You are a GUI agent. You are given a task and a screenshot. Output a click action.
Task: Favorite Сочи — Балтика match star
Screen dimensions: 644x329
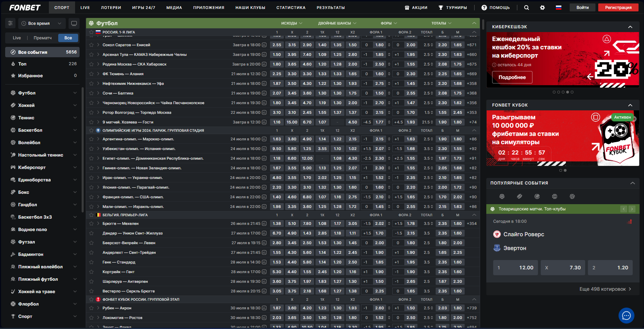91,93
